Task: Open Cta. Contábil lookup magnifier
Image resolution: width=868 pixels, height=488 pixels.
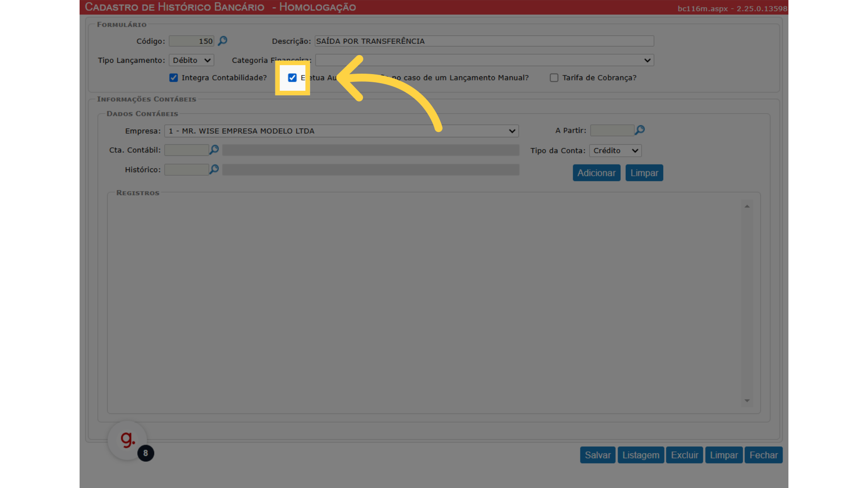Action: [x=214, y=150]
